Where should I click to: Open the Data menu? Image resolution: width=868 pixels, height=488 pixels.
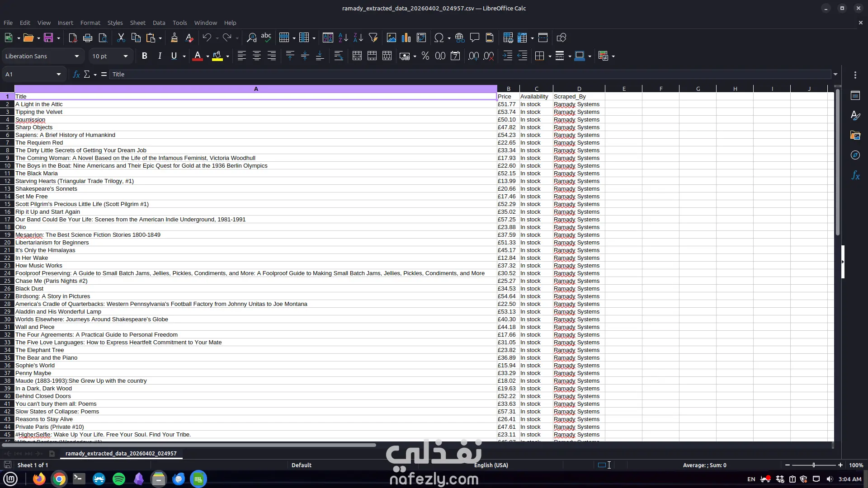(x=159, y=23)
